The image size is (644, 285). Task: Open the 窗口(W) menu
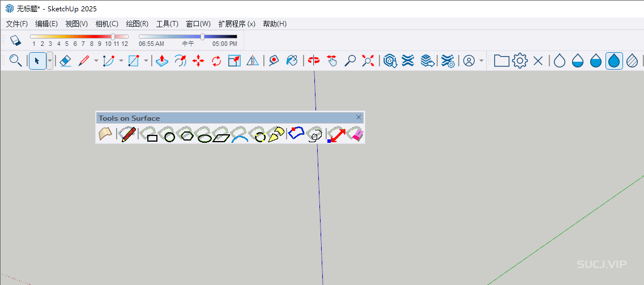click(198, 24)
